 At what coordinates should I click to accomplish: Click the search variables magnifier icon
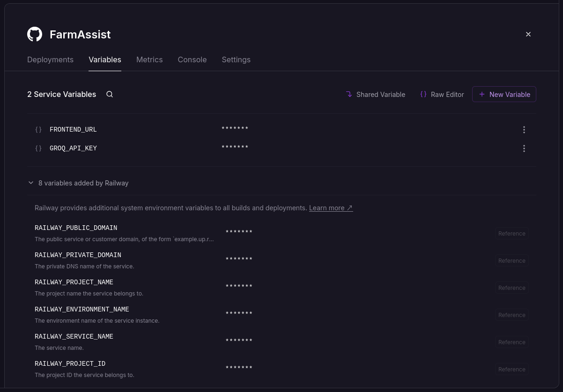point(110,94)
